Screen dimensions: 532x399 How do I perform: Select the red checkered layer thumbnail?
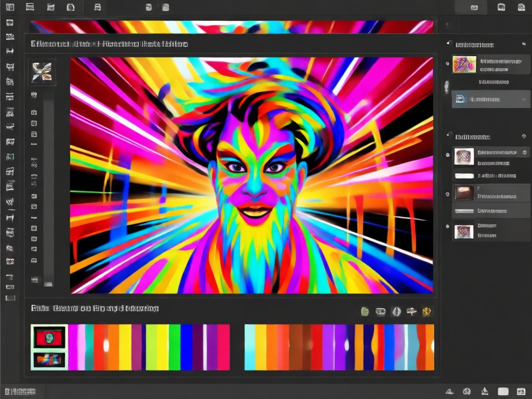(x=464, y=232)
